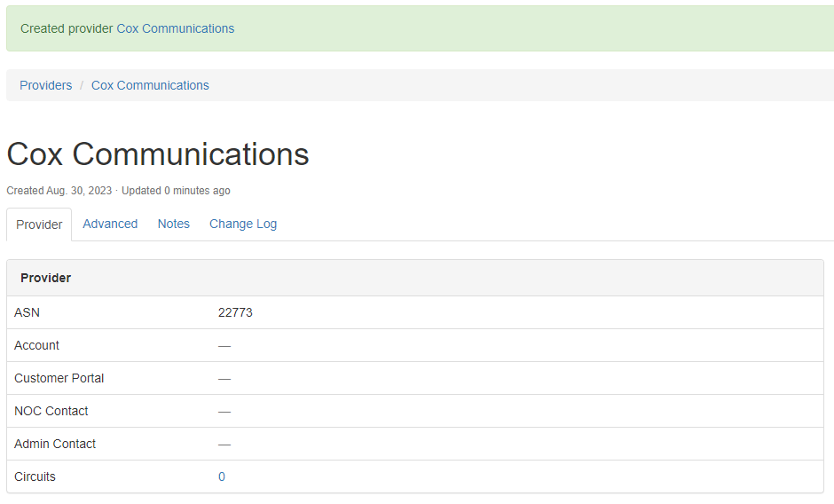The height and width of the screenshot is (504, 834).
Task: Click the Created Aug. 30, 2023 timestamp
Action: [x=59, y=191]
